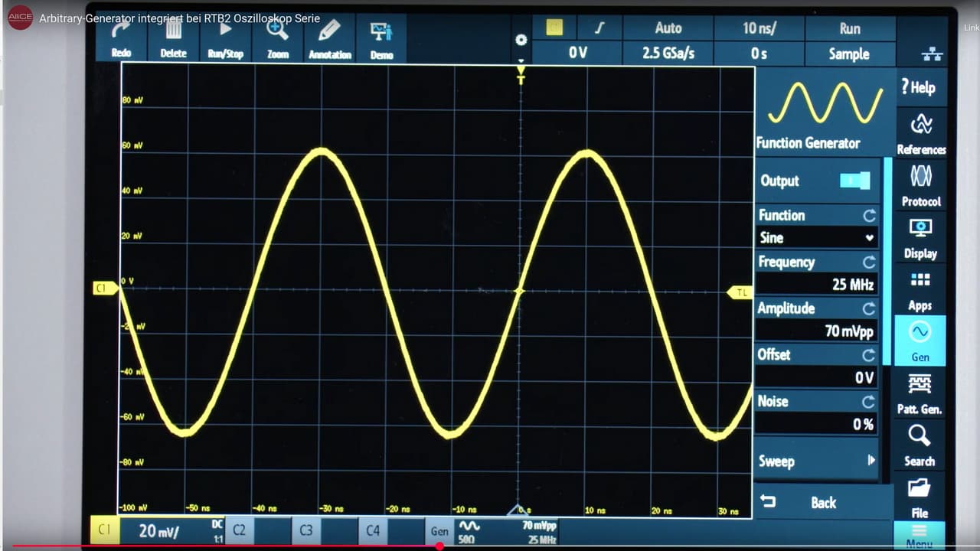This screenshot has height=551, width=980.
Task: Edit the 25 MHz frequency value
Action: [816, 285]
